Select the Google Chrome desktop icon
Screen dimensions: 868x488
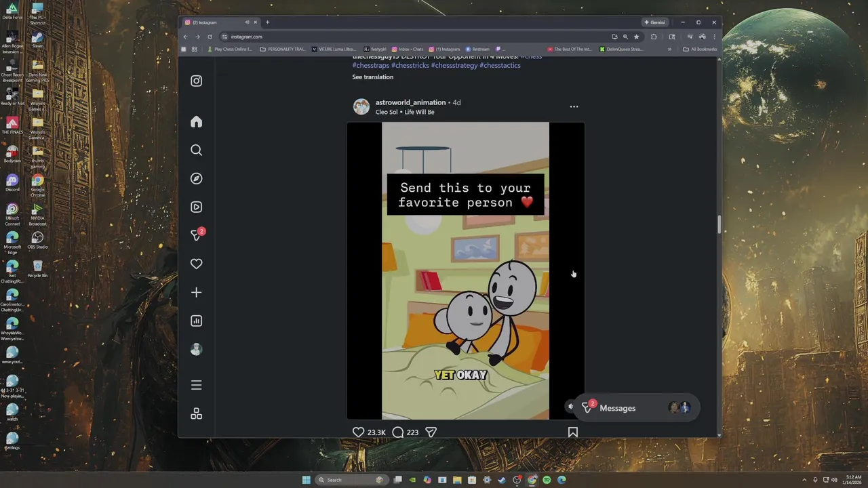tap(37, 184)
